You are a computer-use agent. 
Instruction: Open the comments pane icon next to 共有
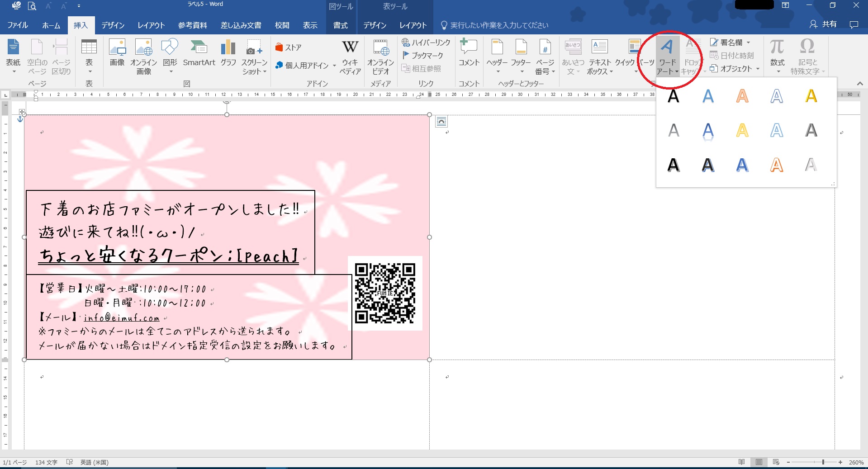854,25
